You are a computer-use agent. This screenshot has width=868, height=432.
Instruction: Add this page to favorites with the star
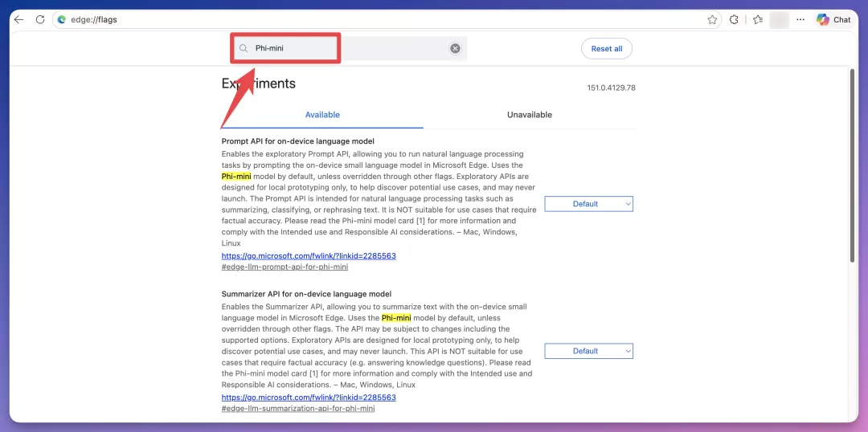tap(712, 19)
